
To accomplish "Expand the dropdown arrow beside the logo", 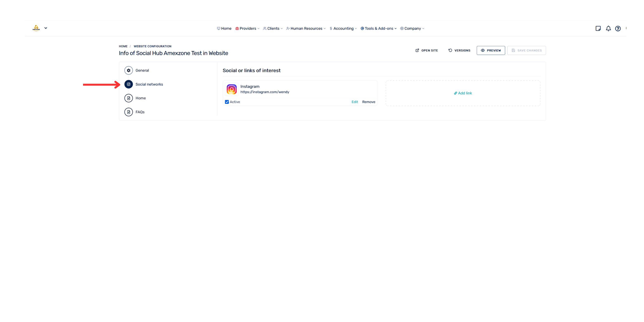I will [46, 28].
